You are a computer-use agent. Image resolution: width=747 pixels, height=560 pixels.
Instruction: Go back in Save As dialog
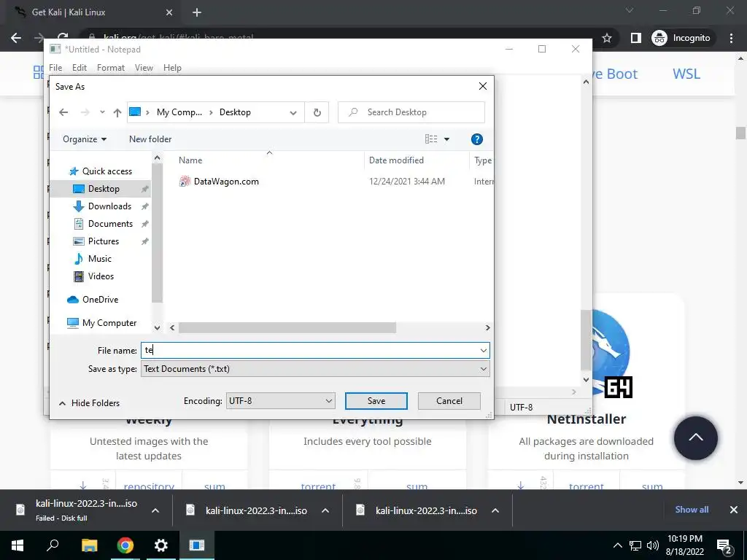63,112
